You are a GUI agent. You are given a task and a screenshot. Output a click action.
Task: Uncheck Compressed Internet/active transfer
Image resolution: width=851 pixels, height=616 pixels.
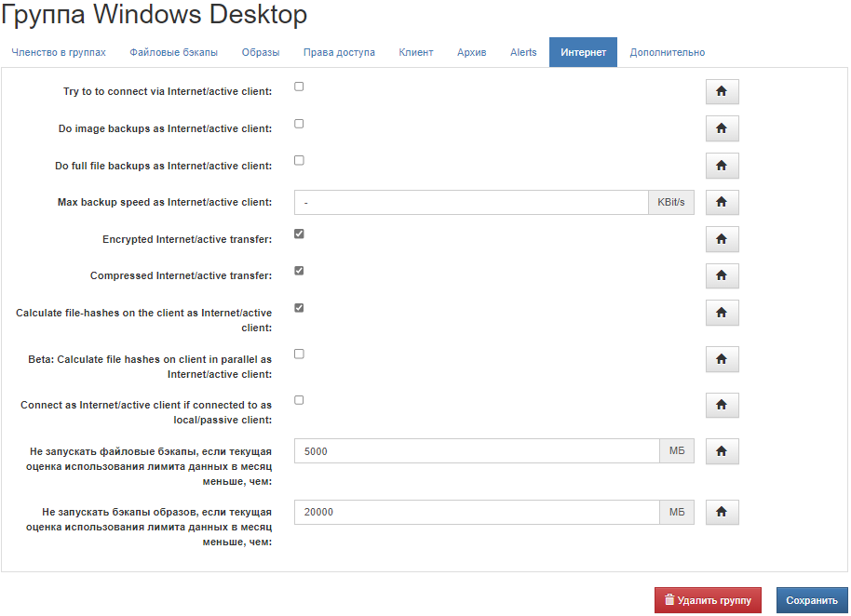click(x=299, y=271)
